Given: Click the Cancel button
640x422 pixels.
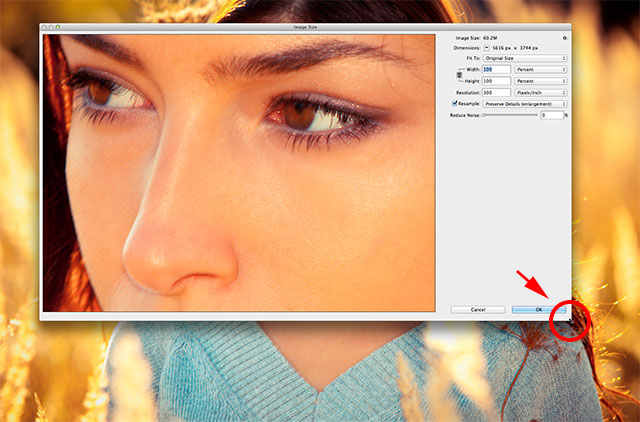Looking at the screenshot, I should [x=478, y=310].
